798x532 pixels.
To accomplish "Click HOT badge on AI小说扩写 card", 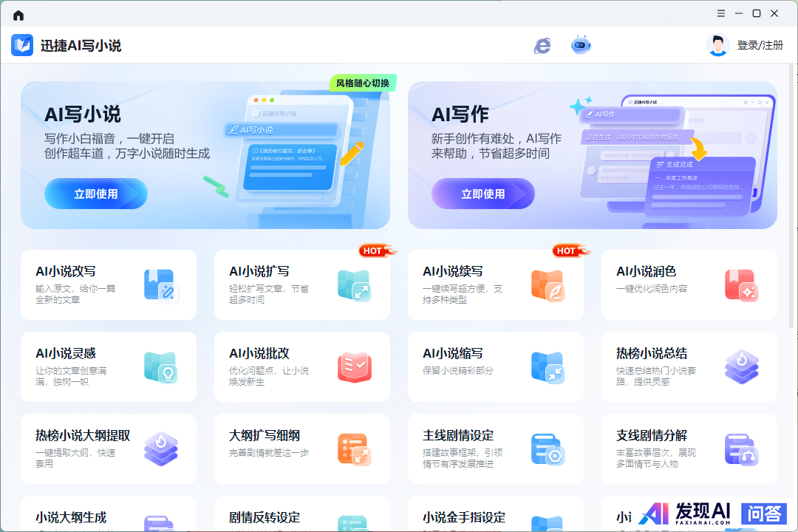I will tap(377, 250).
